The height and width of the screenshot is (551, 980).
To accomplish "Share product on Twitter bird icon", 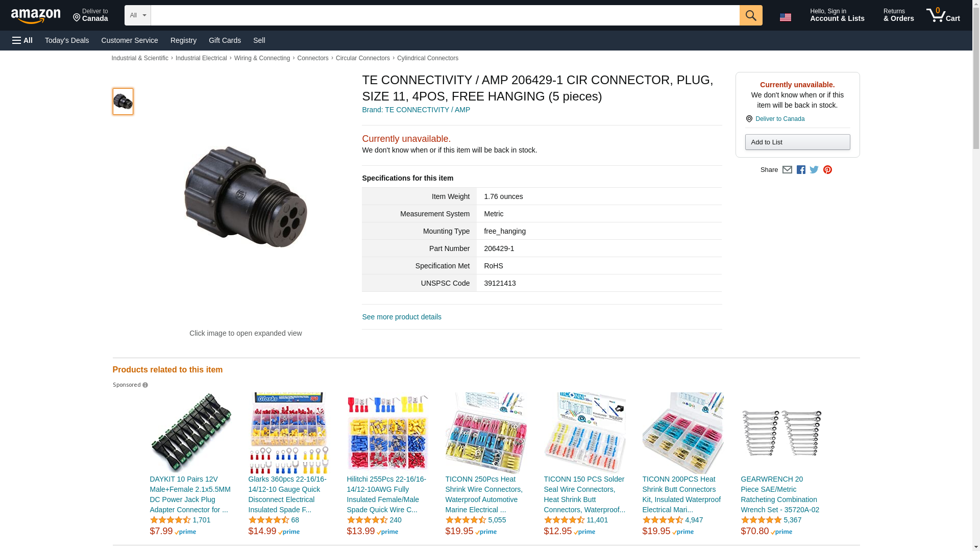I will tap(814, 170).
